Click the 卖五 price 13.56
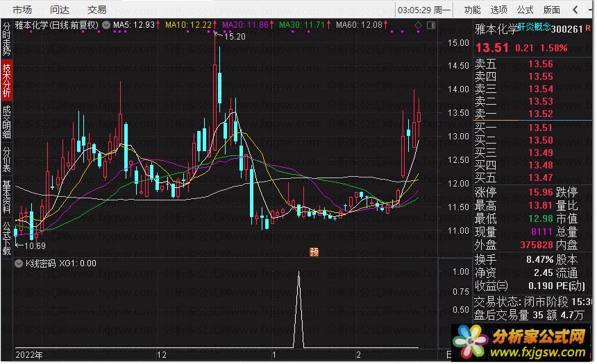The image size is (597, 364). [x=541, y=64]
